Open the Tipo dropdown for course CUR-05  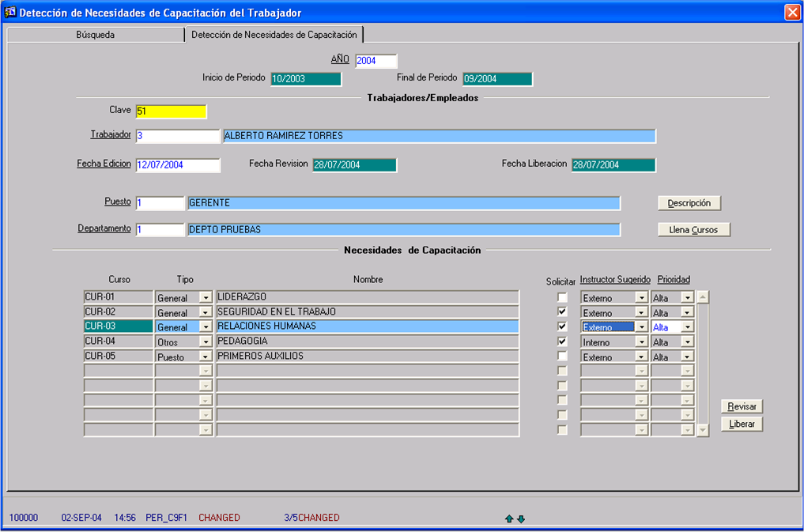pyautogui.click(x=206, y=357)
